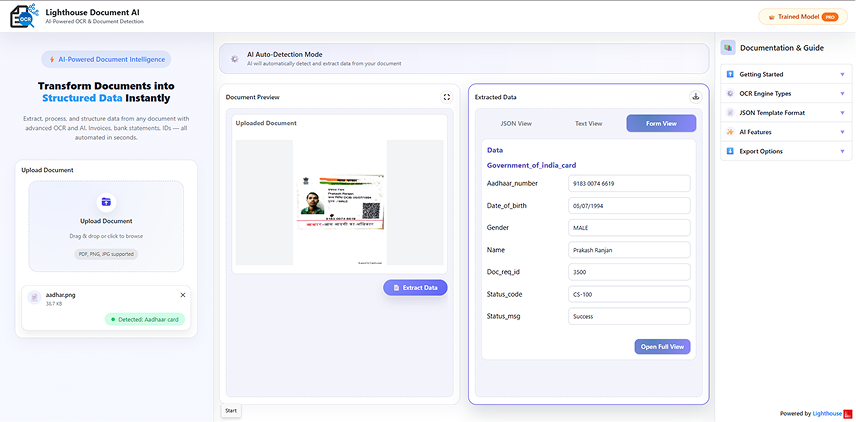
Task: Download the extracted data
Action: (696, 97)
